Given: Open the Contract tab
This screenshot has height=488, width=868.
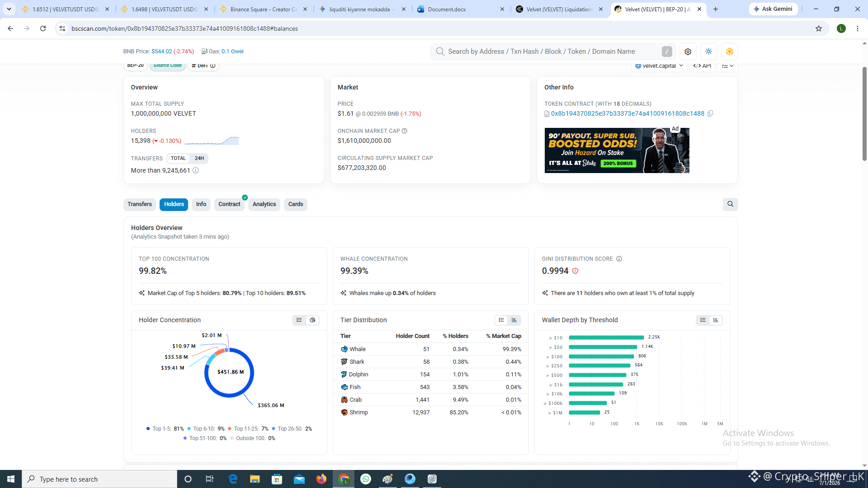Looking at the screenshot, I should coord(229,204).
